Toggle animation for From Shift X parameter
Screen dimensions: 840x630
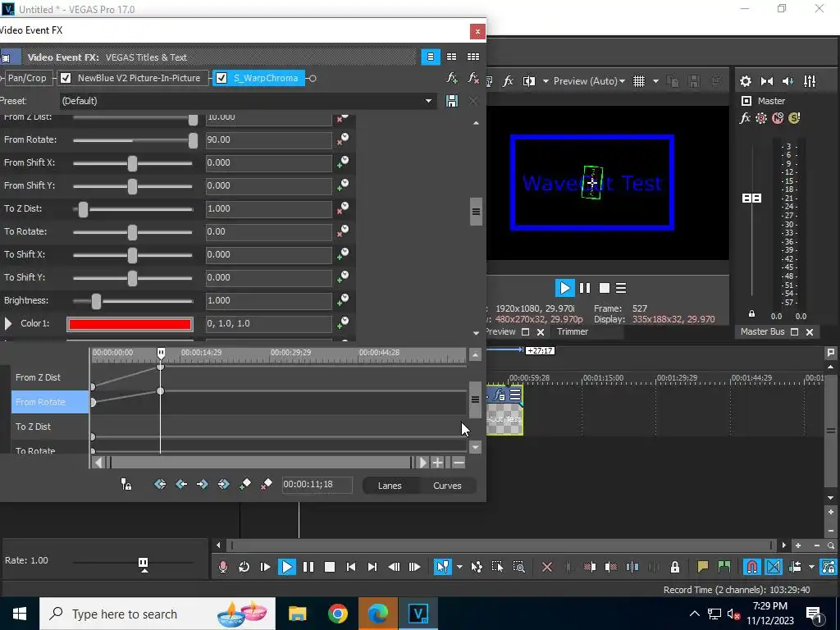[x=342, y=162]
